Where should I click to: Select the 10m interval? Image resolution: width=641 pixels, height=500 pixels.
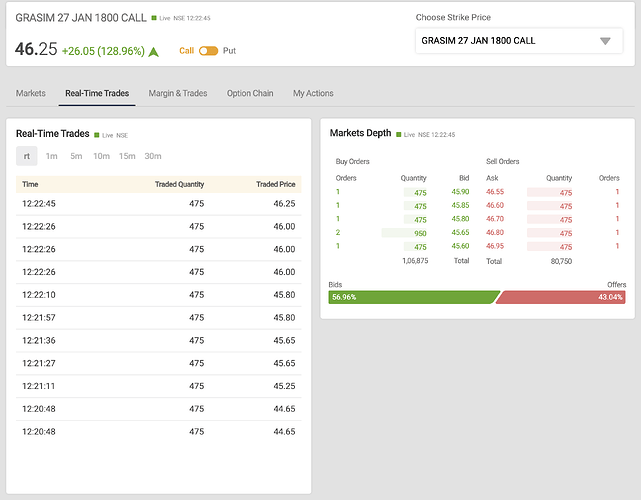[101, 156]
